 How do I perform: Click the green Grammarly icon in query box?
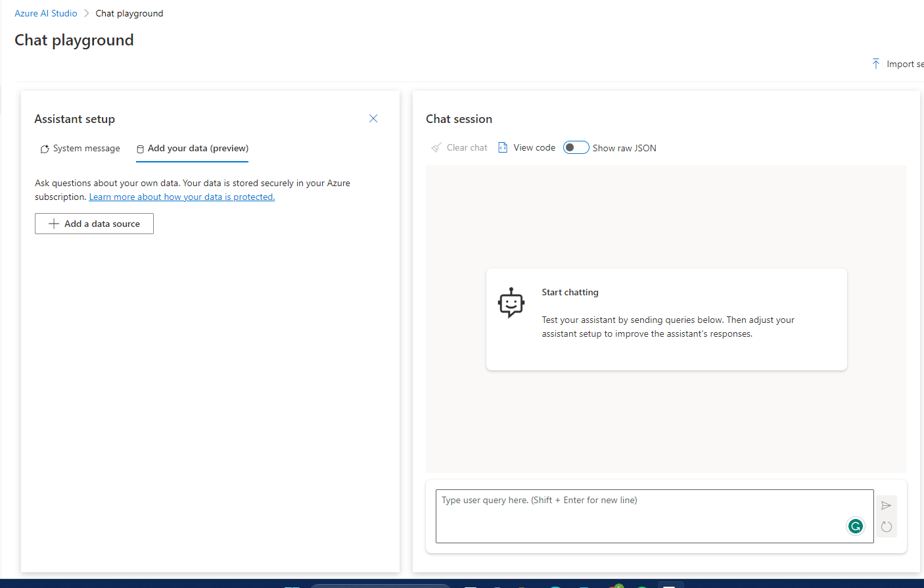856,526
